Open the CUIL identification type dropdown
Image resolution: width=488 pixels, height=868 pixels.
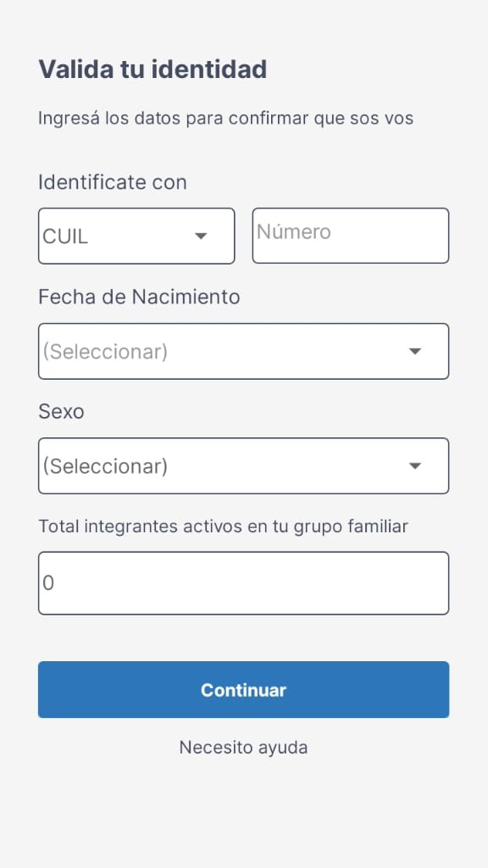[136, 236]
